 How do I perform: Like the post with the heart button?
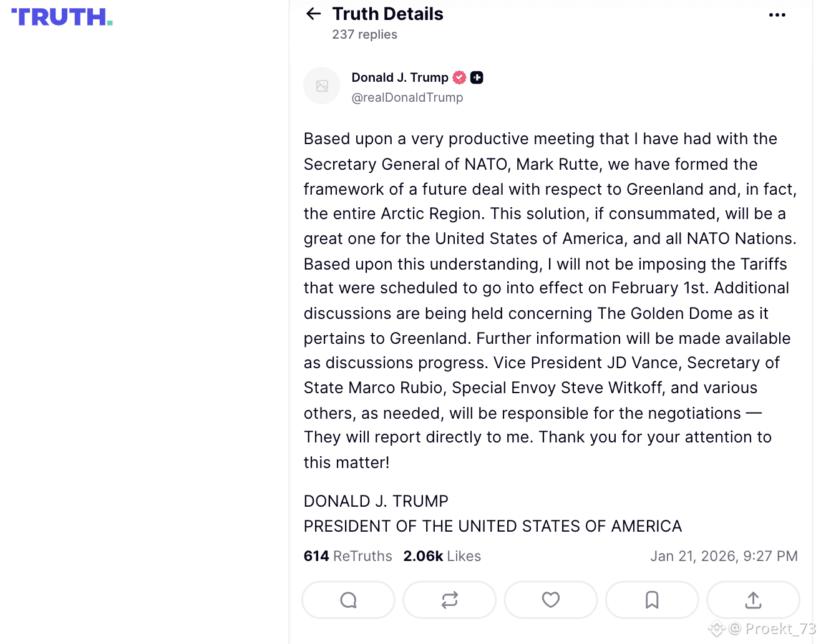(550, 600)
